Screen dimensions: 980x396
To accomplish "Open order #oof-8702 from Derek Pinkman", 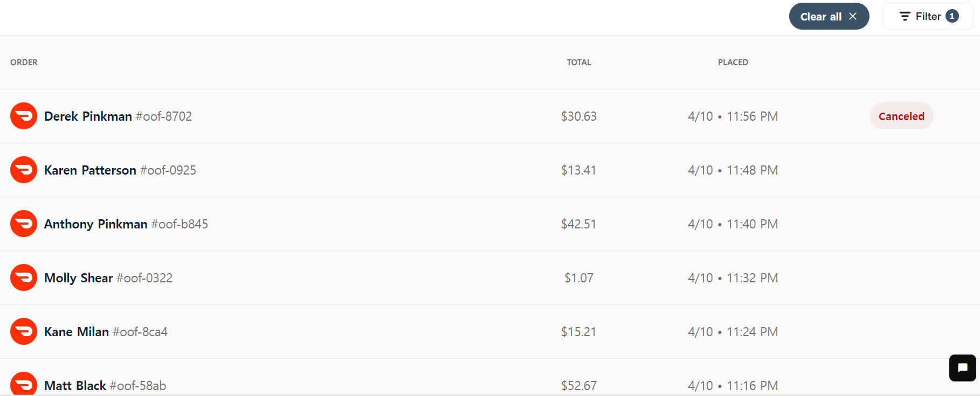I will point(490,116).
